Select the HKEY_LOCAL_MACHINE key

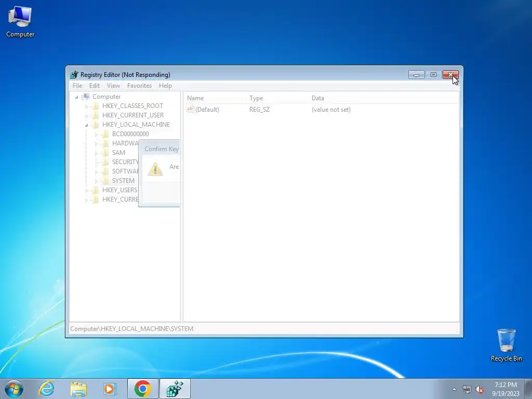(136, 125)
